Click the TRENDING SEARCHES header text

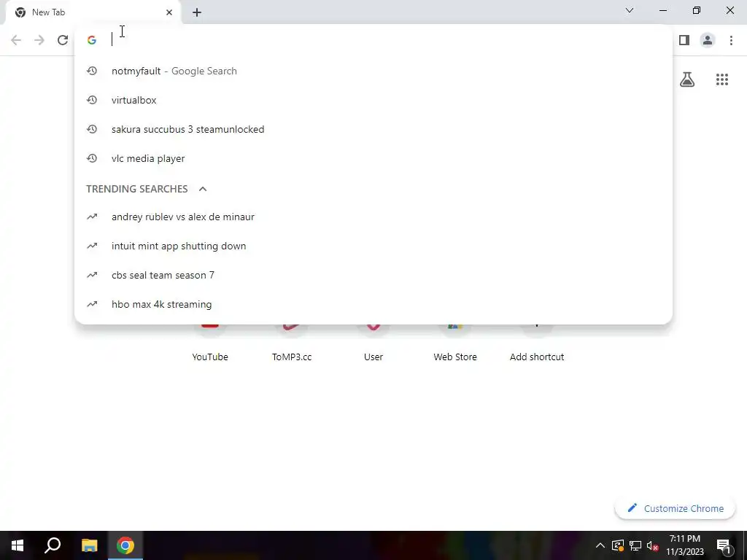pos(136,189)
